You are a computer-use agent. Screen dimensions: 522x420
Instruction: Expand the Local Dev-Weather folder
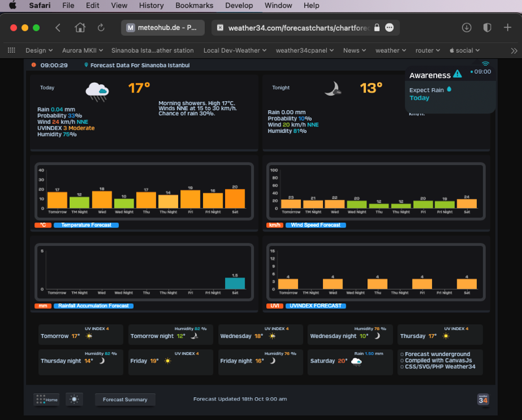235,51
